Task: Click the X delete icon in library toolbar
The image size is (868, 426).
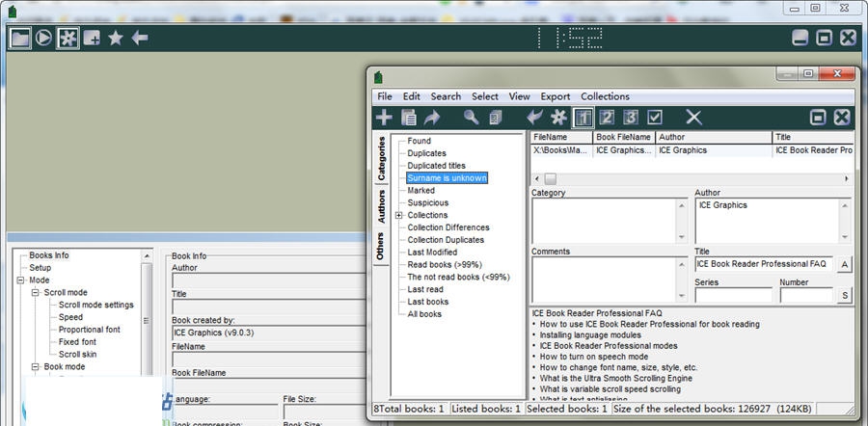Action: coord(692,117)
